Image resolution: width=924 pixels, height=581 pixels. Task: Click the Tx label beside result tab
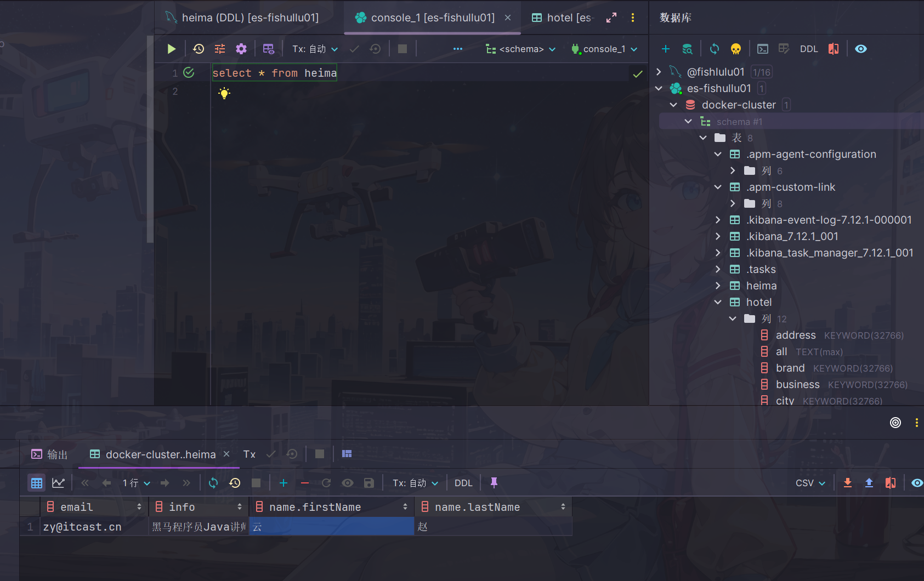tap(250, 454)
